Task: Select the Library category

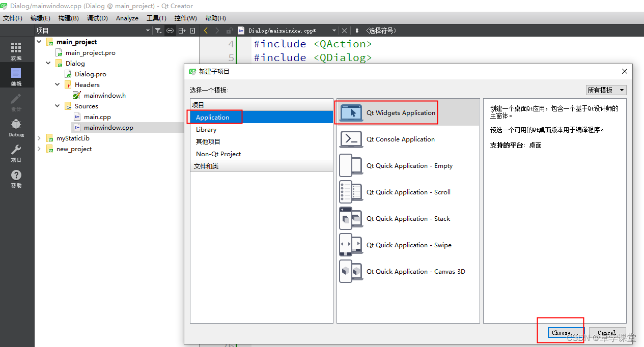Action: pyautogui.click(x=262, y=129)
